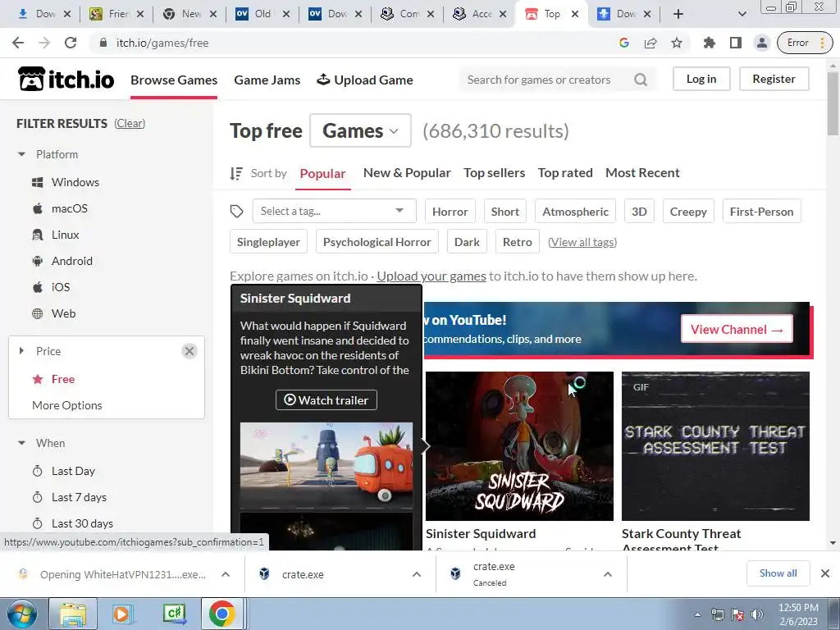Sort by Top sellers
The width and height of the screenshot is (840, 630).
(495, 173)
